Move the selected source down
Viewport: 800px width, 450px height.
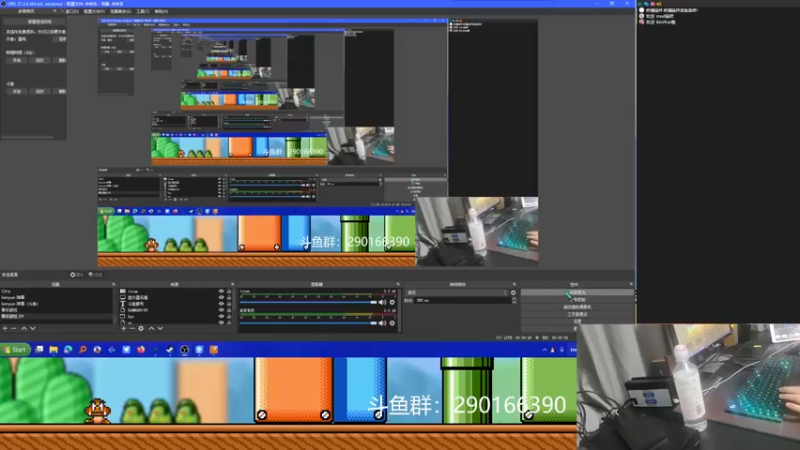[160, 329]
